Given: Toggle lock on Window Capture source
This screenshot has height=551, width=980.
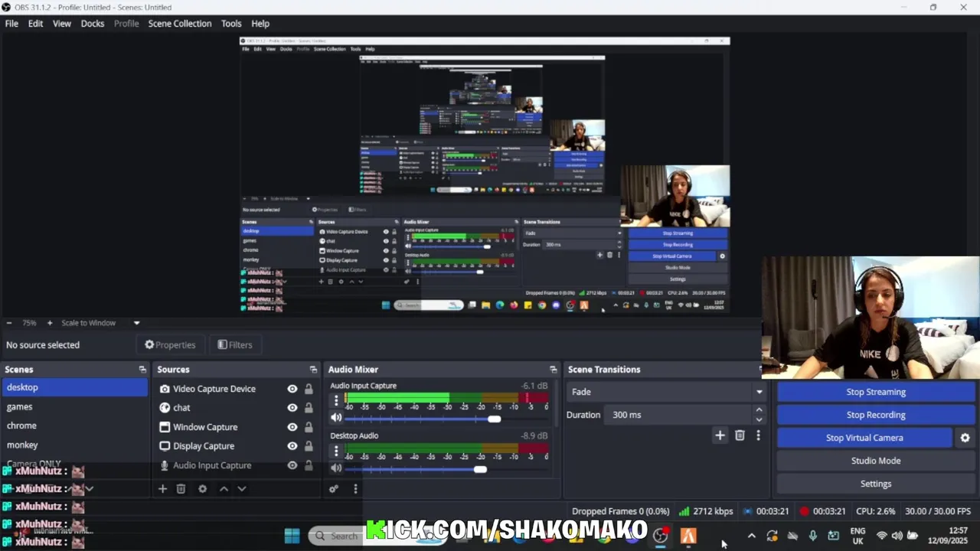Looking at the screenshot, I should (309, 427).
